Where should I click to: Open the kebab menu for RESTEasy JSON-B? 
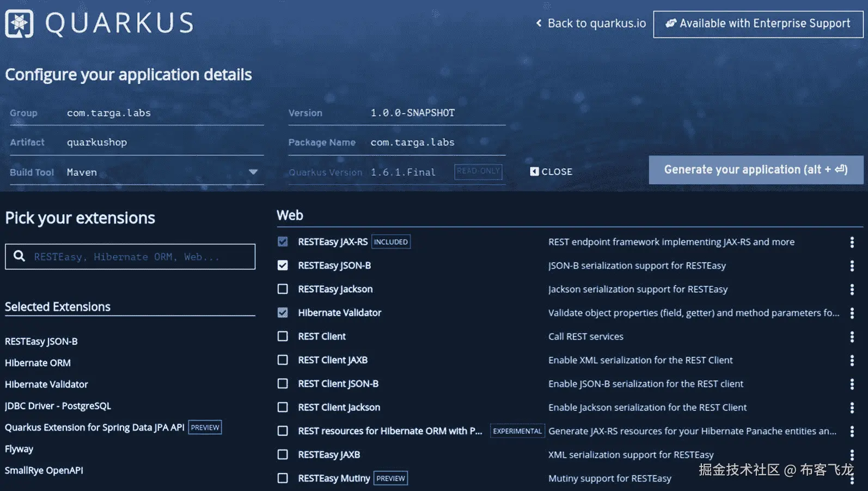pyautogui.click(x=852, y=266)
